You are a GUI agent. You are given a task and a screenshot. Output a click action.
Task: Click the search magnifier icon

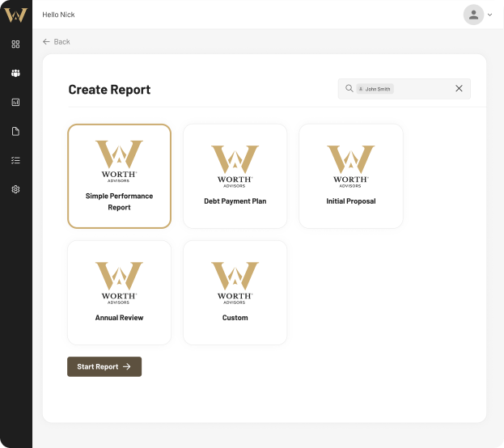349,89
